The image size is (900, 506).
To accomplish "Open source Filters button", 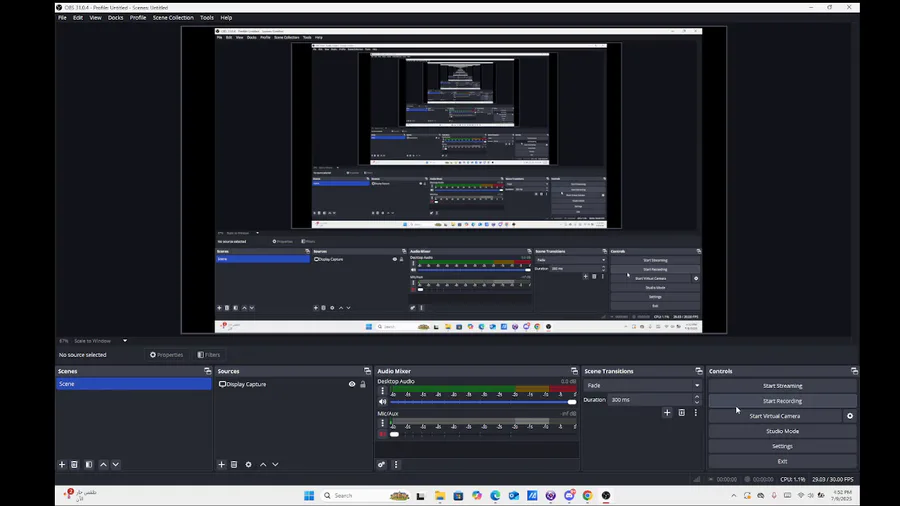I will (209, 355).
